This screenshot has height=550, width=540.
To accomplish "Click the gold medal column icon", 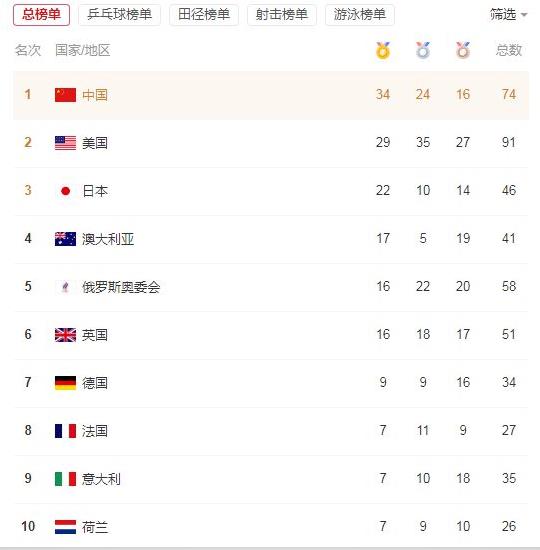I will [x=383, y=50].
